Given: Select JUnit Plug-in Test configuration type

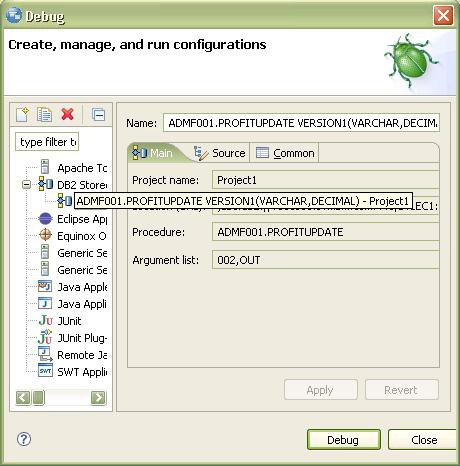Looking at the screenshot, I should tap(82, 338).
